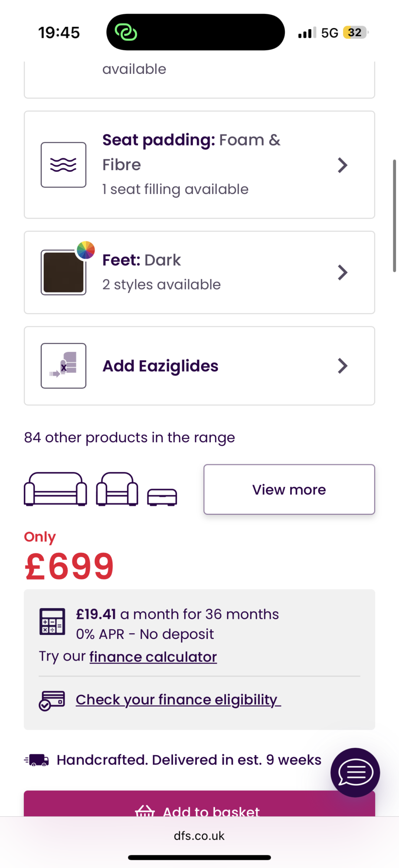Expand the Feet: Dark options chevron
Image resolution: width=399 pixels, height=868 pixels.
[x=343, y=273]
